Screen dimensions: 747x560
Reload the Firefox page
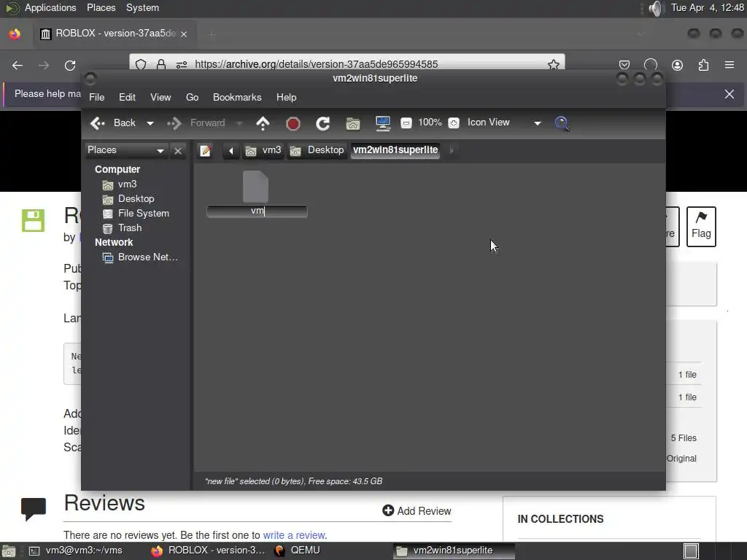click(x=70, y=65)
